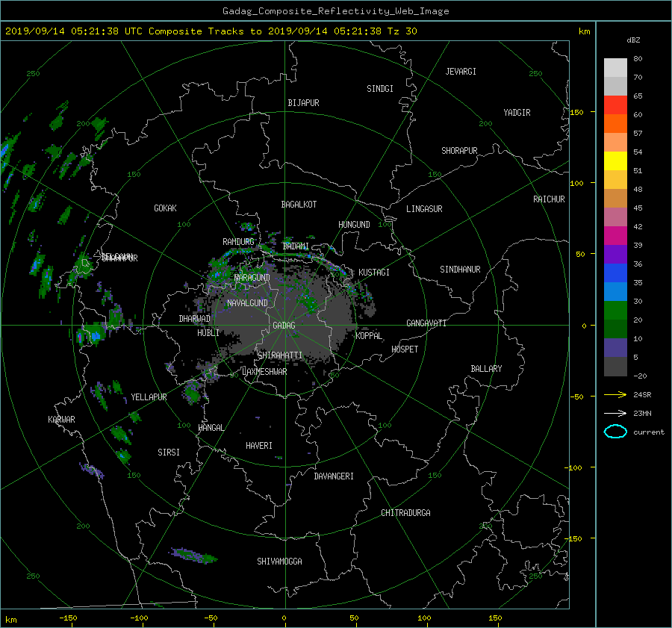The height and width of the screenshot is (628, 672).
Task: Click the light gray 80 dBZ legend swatch
Action: click(615, 68)
